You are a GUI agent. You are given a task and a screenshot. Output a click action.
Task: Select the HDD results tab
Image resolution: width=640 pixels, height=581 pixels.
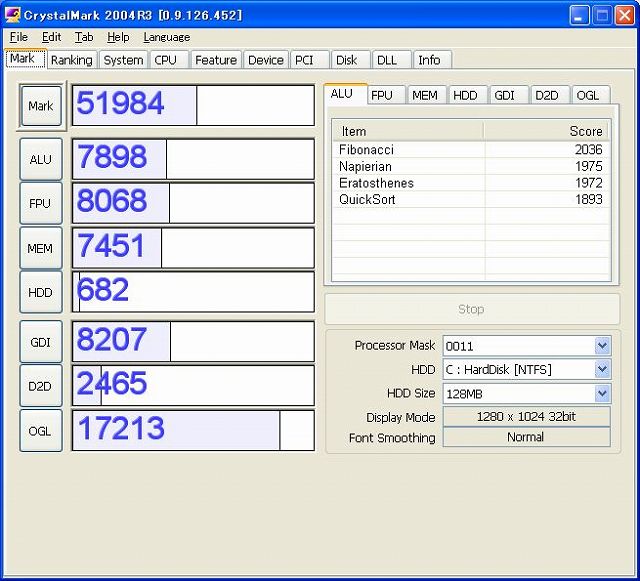[468, 95]
